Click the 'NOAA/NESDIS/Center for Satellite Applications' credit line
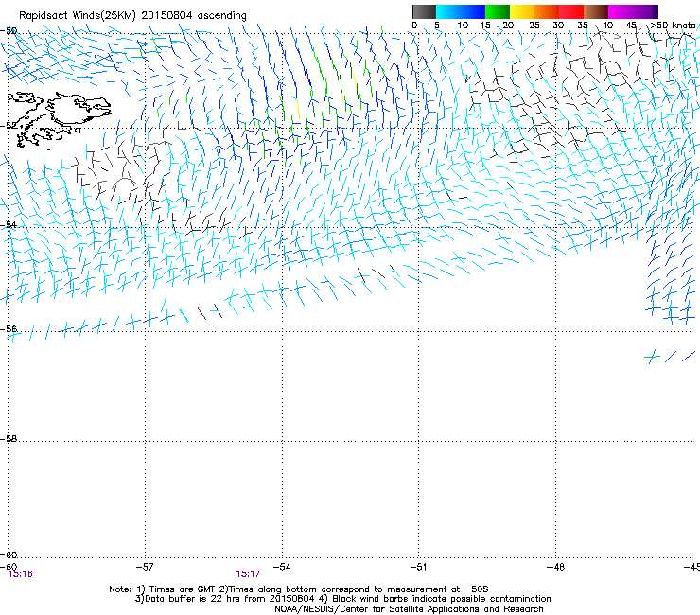This screenshot has width=700, height=615. (x=409, y=609)
